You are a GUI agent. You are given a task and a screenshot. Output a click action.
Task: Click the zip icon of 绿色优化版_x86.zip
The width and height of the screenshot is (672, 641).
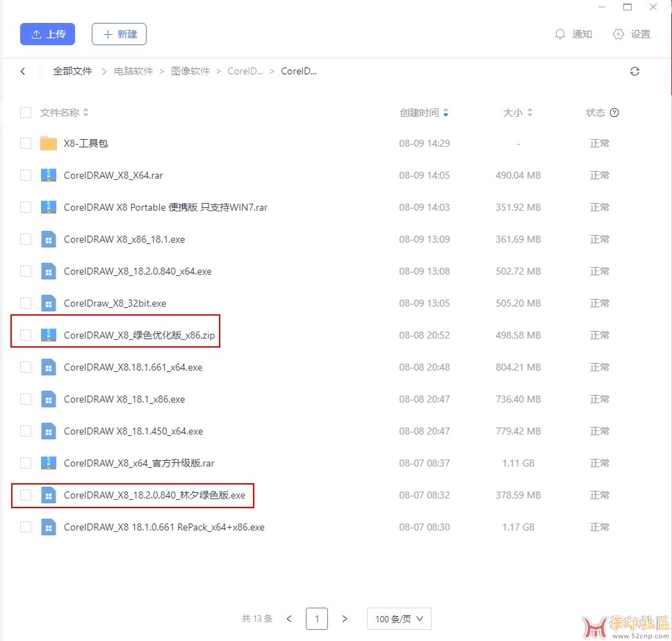[49, 335]
